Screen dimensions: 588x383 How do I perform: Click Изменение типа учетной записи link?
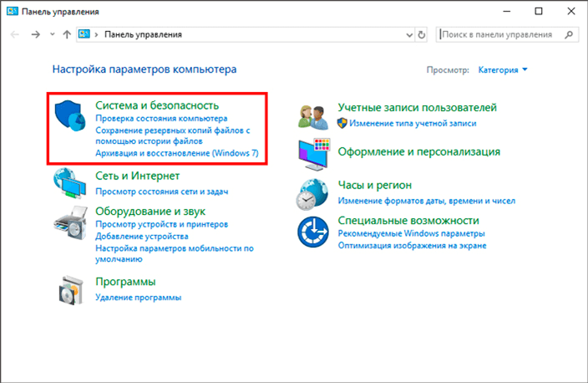pyautogui.click(x=413, y=124)
